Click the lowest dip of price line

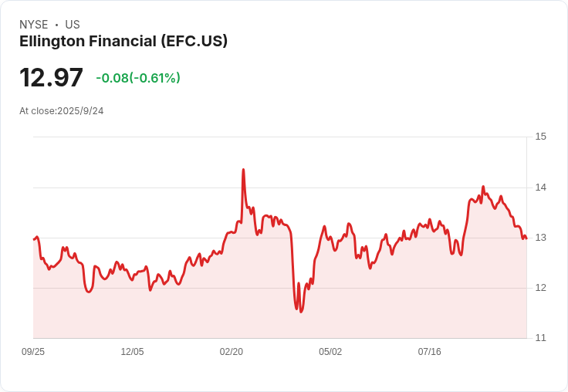click(x=301, y=312)
